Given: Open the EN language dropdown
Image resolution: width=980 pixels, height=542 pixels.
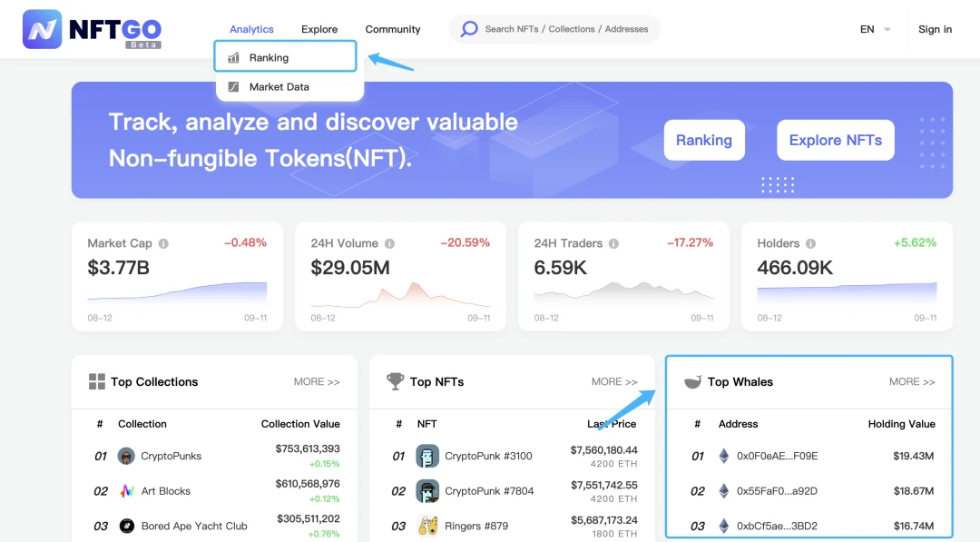Looking at the screenshot, I should [875, 29].
